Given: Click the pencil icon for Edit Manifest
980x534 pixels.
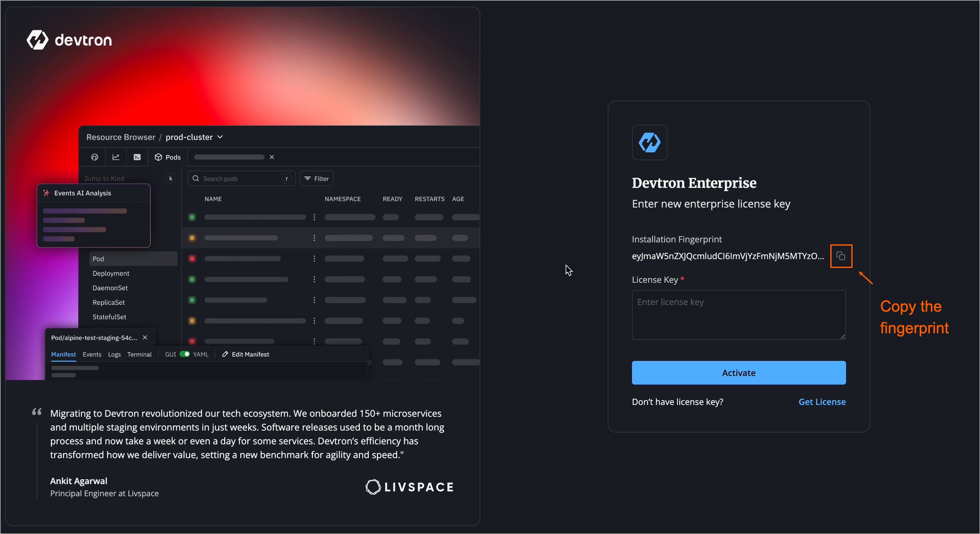Looking at the screenshot, I should click(x=225, y=354).
